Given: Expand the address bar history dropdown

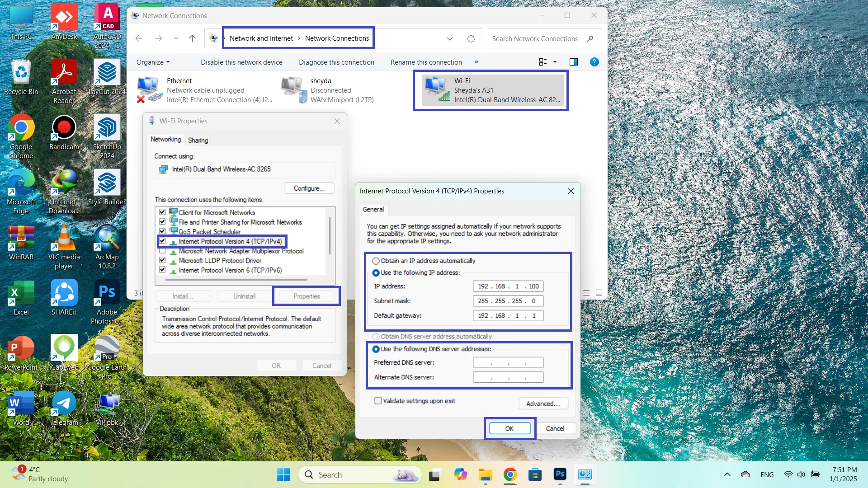Looking at the screenshot, I should click(450, 39).
